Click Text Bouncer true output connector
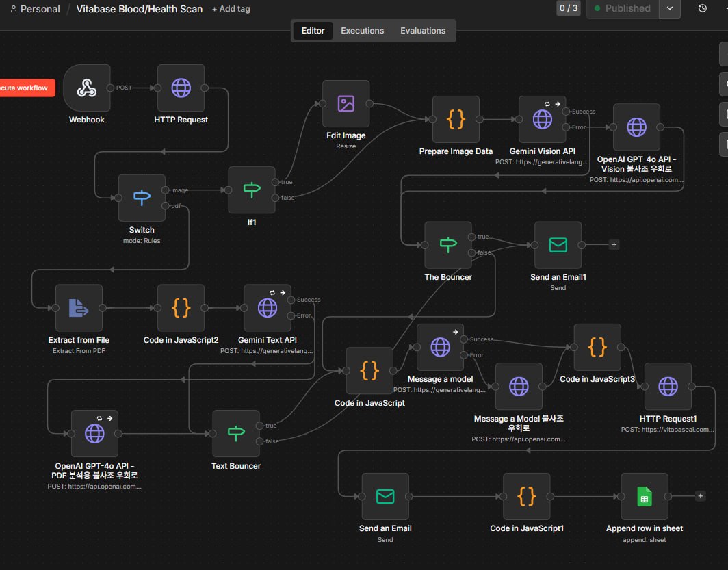 pyautogui.click(x=259, y=426)
